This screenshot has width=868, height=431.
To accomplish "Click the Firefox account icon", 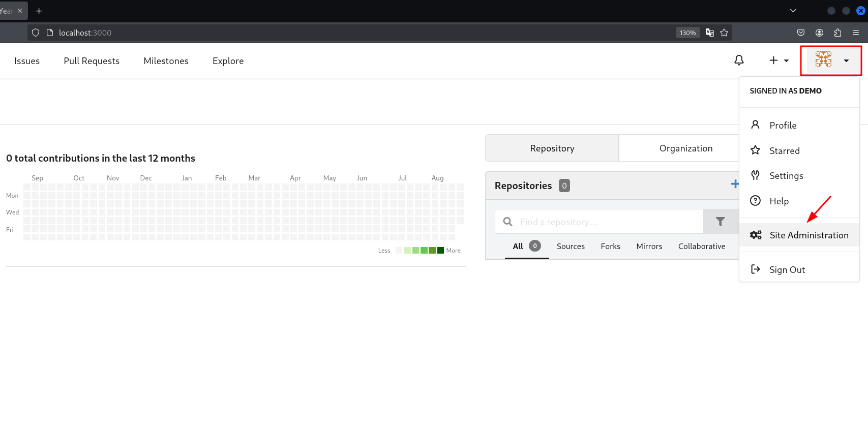I will [x=819, y=33].
